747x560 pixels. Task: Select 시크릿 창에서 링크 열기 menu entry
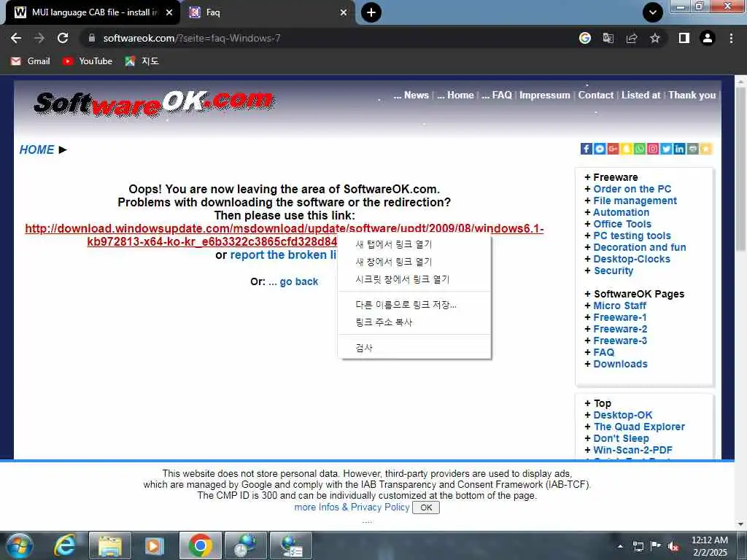pyautogui.click(x=414, y=279)
